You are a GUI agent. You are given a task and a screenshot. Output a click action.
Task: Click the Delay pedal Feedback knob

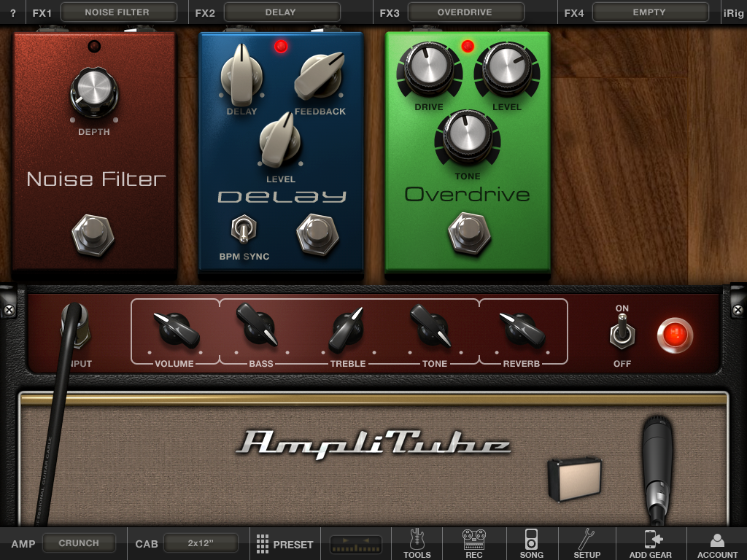point(320,75)
